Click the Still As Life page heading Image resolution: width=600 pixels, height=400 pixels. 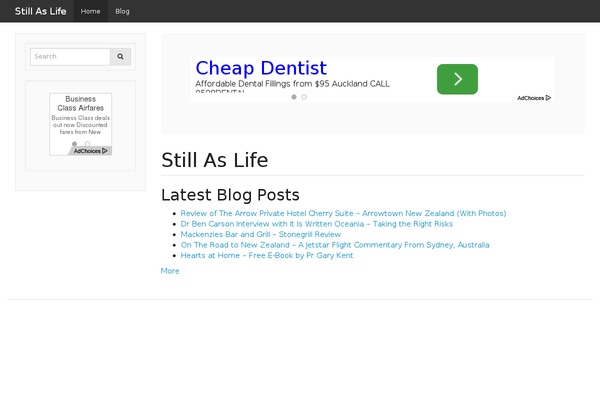pyautogui.click(x=215, y=160)
